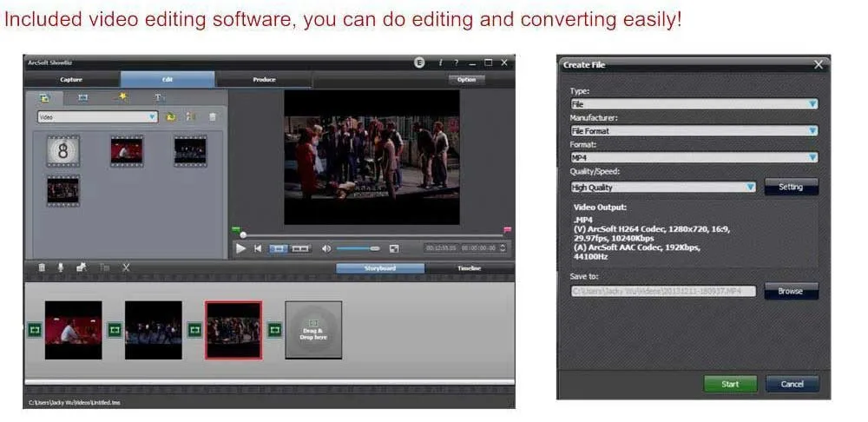
Task: Mute the preview via the speaker icon
Action: pyautogui.click(x=326, y=248)
